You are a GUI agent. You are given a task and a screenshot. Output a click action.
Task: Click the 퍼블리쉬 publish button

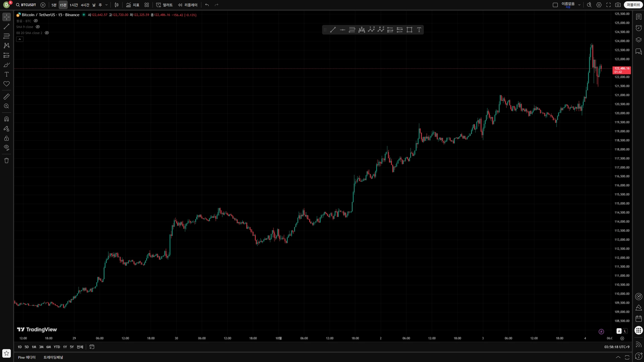tap(633, 5)
